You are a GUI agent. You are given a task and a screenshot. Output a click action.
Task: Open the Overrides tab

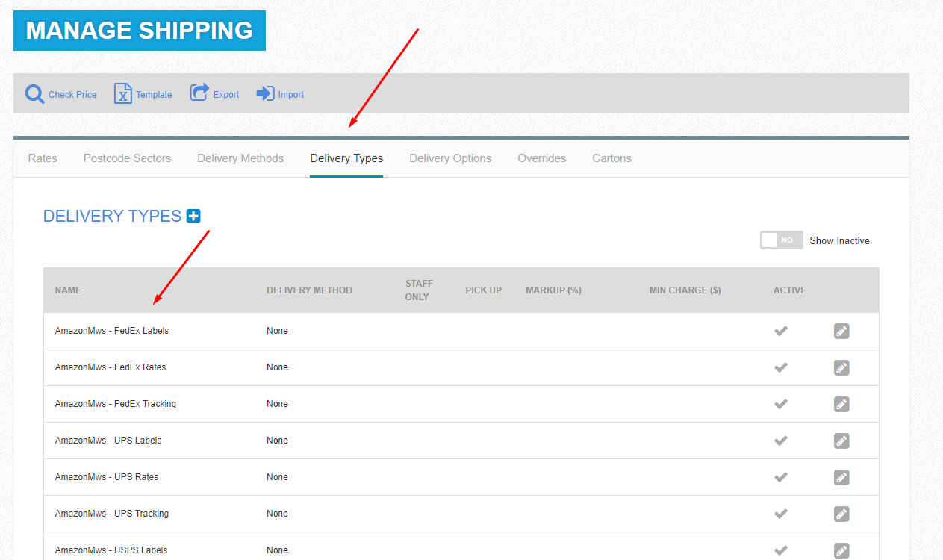(541, 158)
